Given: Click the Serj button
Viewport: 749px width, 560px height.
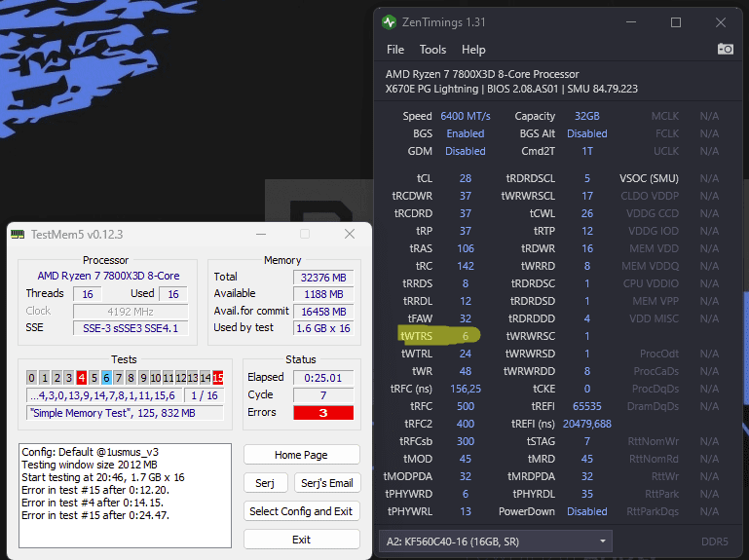Looking at the screenshot, I should click(x=265, y=483).
